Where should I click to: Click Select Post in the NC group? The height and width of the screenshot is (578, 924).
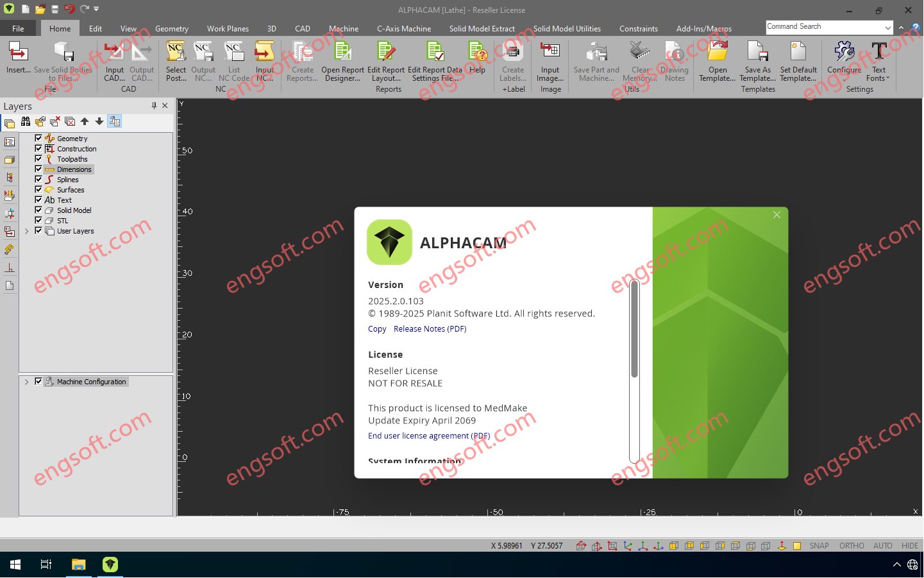tap(176, 62)
